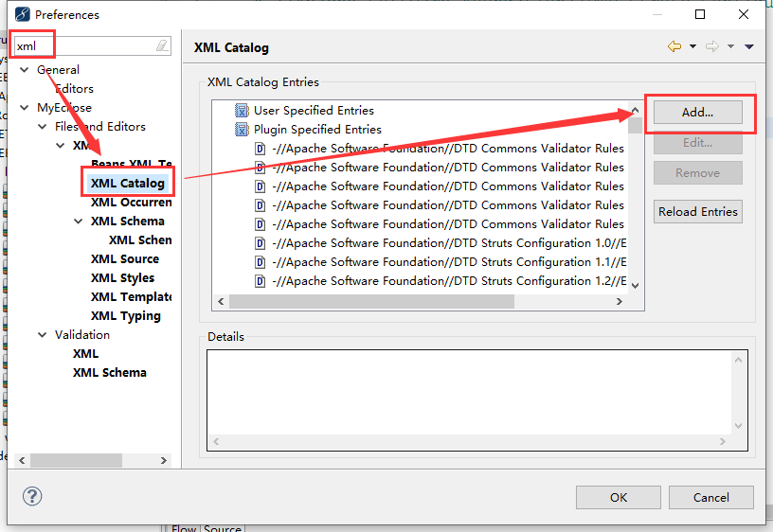773x532 pixels.
Task: Click catalog list scroll left arrow
Action: pos(221,301)
